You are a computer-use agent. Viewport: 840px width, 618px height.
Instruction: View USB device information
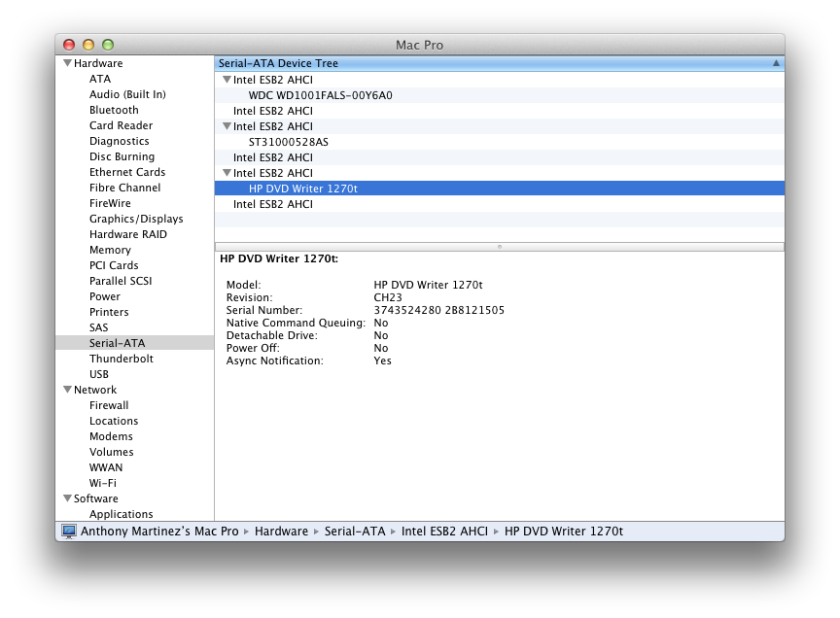(x=98, y=374)
